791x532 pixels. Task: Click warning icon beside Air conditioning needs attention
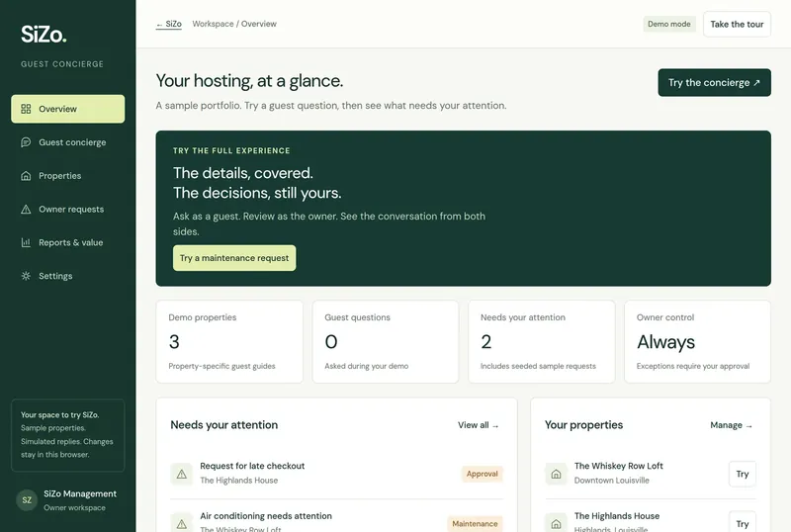[x=182, y=523]
